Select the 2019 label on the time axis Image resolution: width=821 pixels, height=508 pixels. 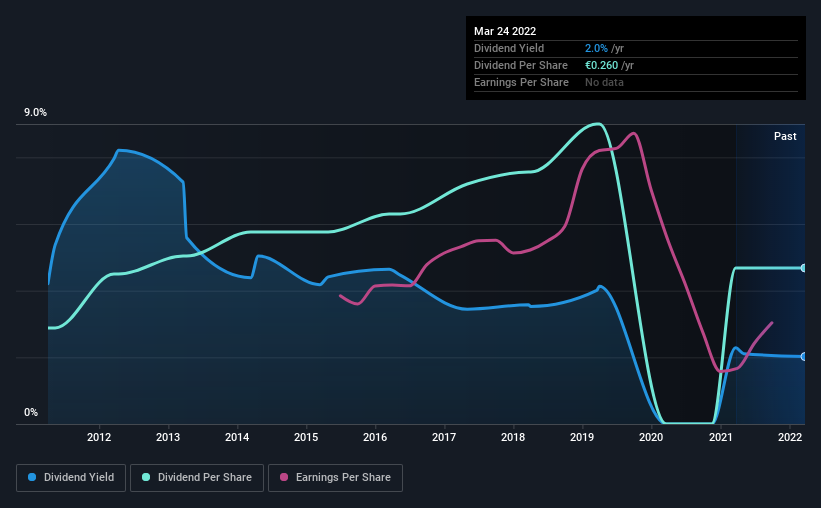[x=582, y=437]
